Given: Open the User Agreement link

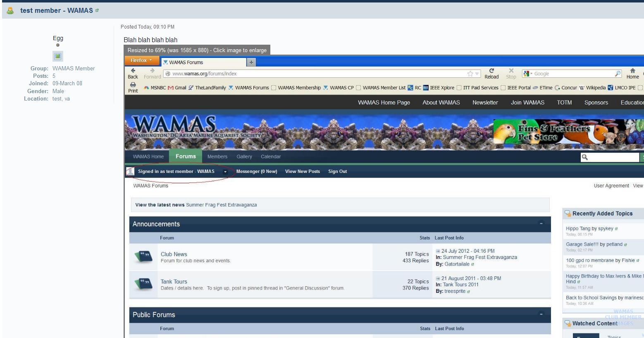Looking at the screenshot, I should pos(611,186).
